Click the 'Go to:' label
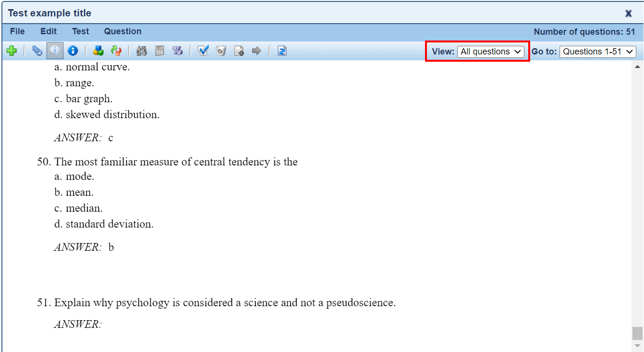The height and width of the screenshot is (352, 644). click(x=544, y=52)
